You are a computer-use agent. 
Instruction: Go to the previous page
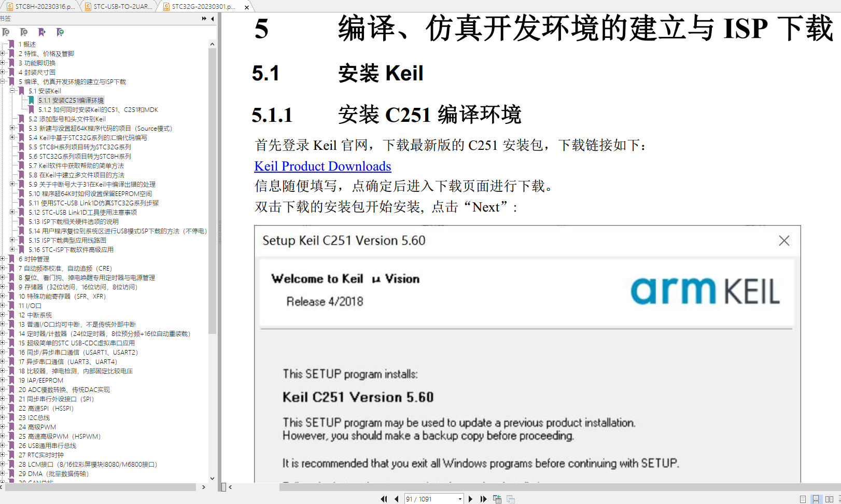click(397, 499)
